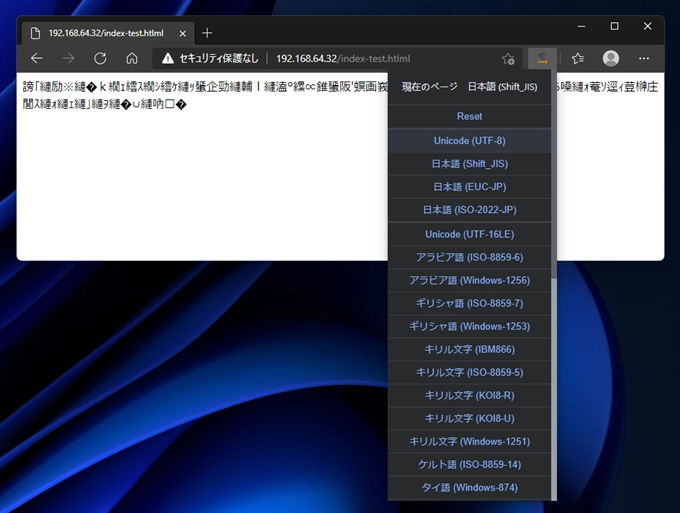Click the Reset encoding option
Image resolution: width=680 pixels, height=513 pixels.
click(469, 116)
